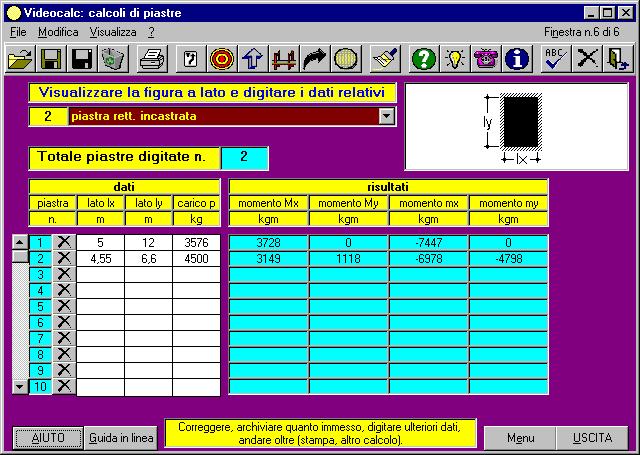Click the blue up arrow icon

(x=253, y=60)
